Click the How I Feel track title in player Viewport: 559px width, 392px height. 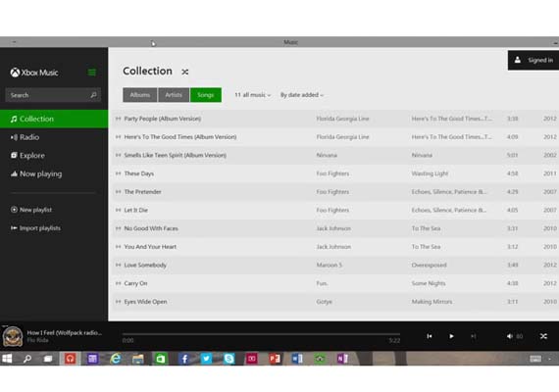pyautogui.click(x=64, y=333)
